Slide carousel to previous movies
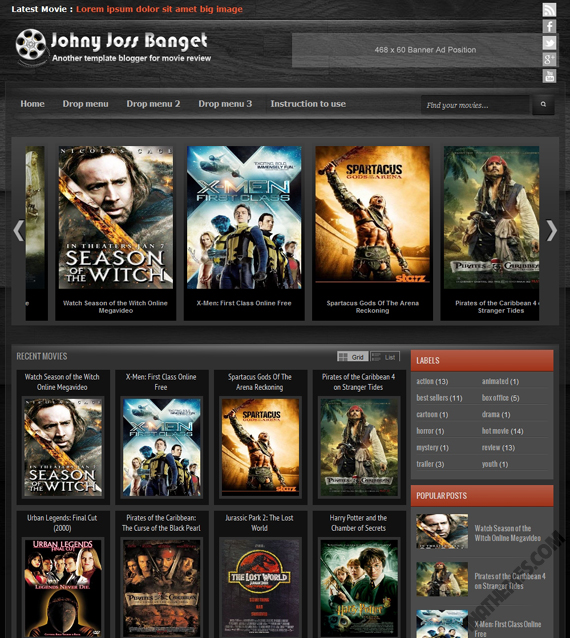This screenshot has height=638, width=570. (19, 230)
